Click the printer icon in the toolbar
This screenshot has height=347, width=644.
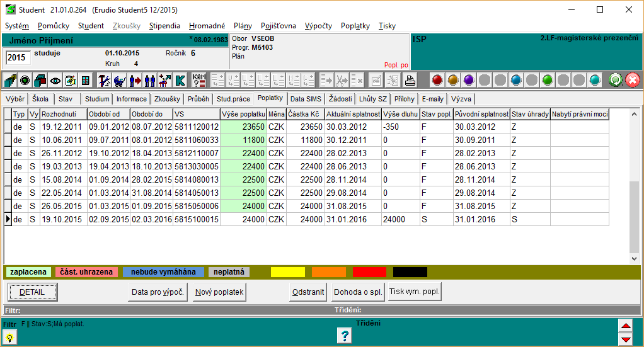(410, 81)
